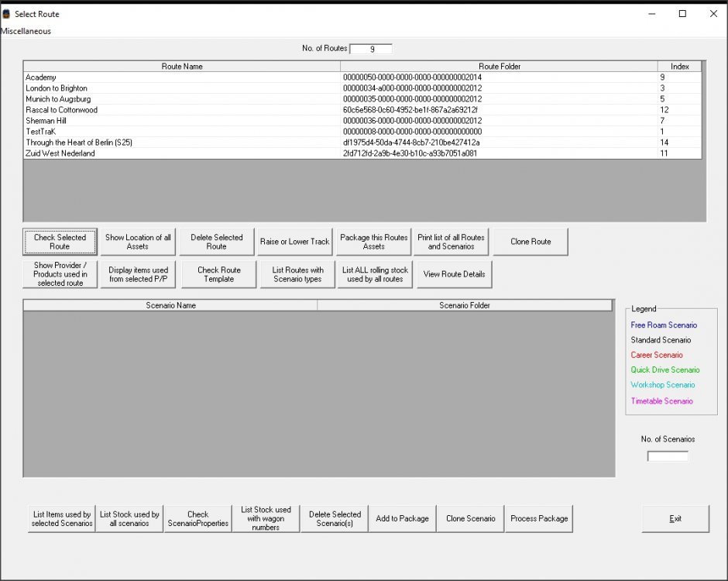Select the Sherman Hill route row
Viewport: 728px width, 581px height.
(x=46, y=121)
